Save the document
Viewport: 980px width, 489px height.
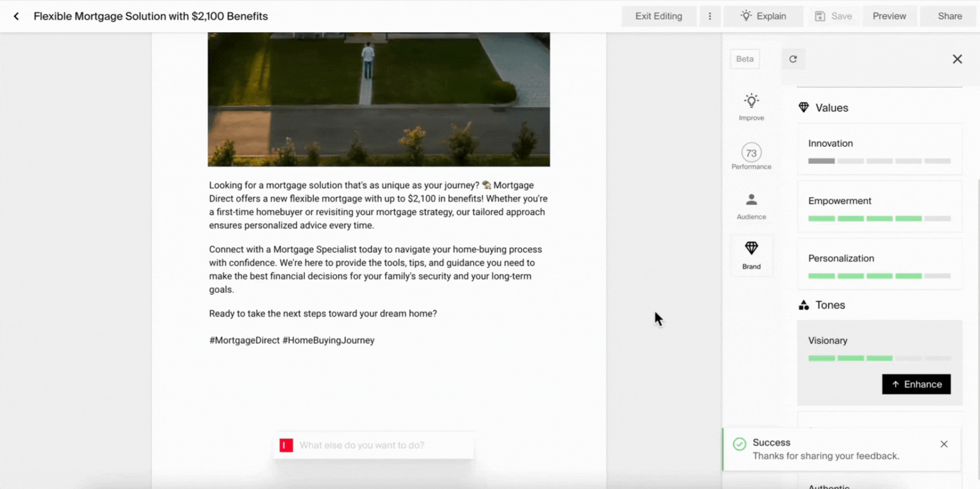[834, 16]
